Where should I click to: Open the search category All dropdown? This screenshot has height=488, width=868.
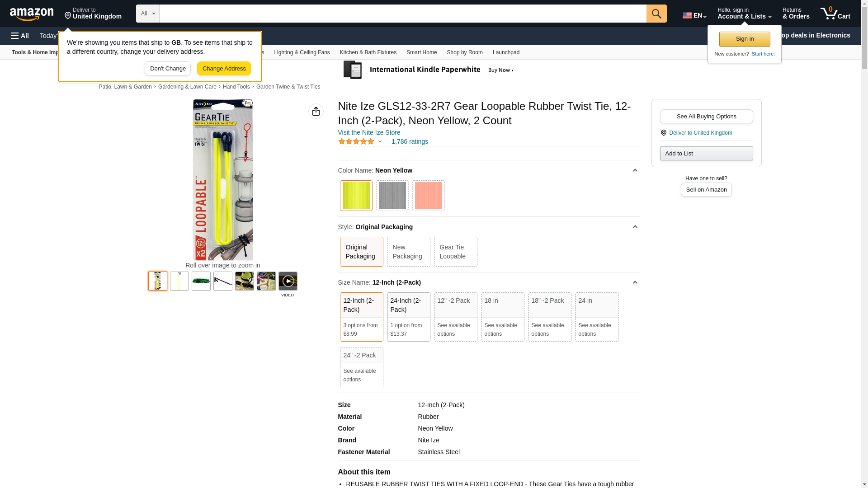(x=147, y=14)
